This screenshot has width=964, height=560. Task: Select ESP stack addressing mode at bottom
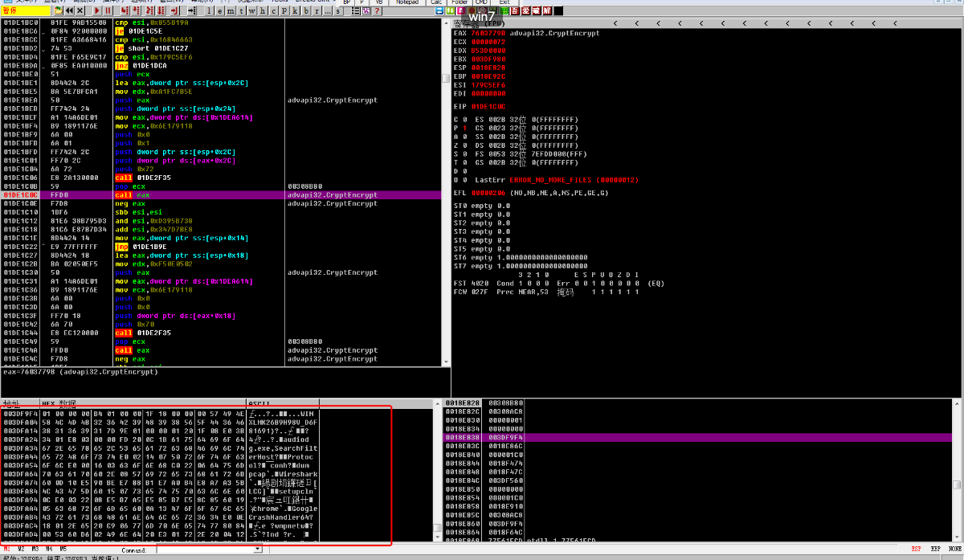(x=916, y=549)
